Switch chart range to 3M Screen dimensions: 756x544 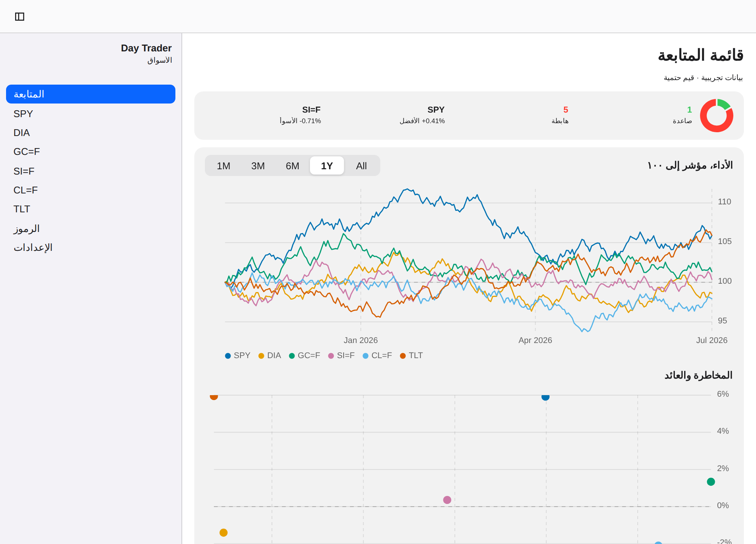pos(258,166)
